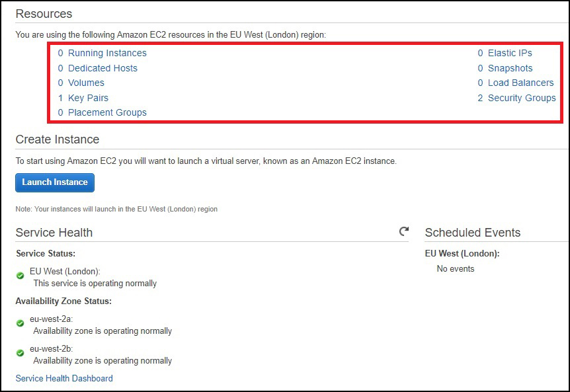Image resolution: width=570 pixels, height=392 pixels.
Task: Click the green status icon for eu-west-2b
Action: pyautogui.click(x=20, y=353)
